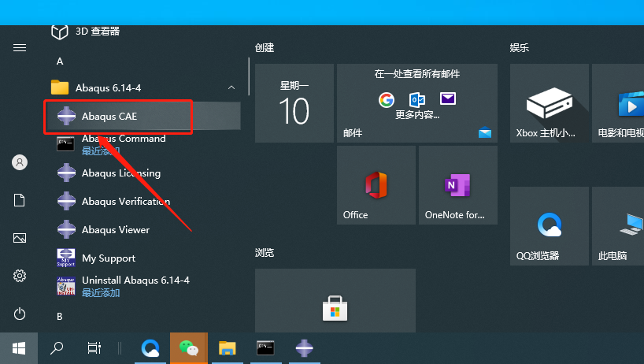Open the power options button
This screenshot has height=364, width=644.
tap(20, 314)
